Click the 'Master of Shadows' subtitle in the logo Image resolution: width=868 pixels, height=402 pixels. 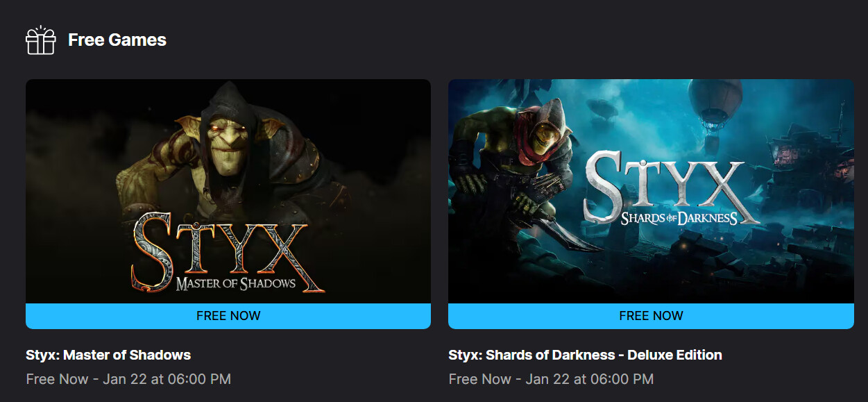tap(236, 283)
